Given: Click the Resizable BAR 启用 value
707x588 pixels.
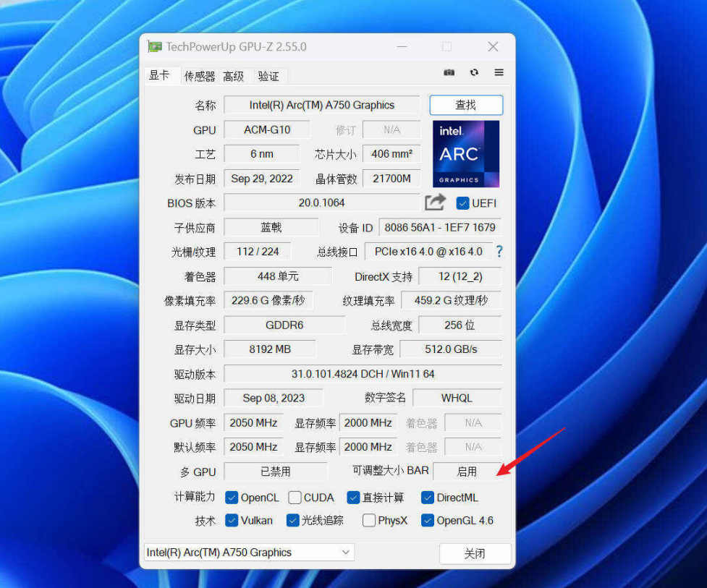Looking at the screenshot, I should pyautogui.click(x=467, y=472).
